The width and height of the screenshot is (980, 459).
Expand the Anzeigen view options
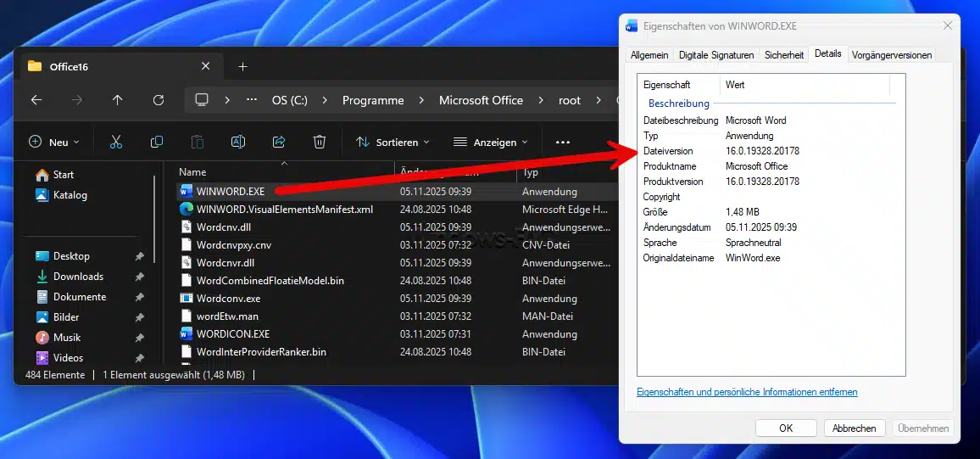(x=491, y=142)
